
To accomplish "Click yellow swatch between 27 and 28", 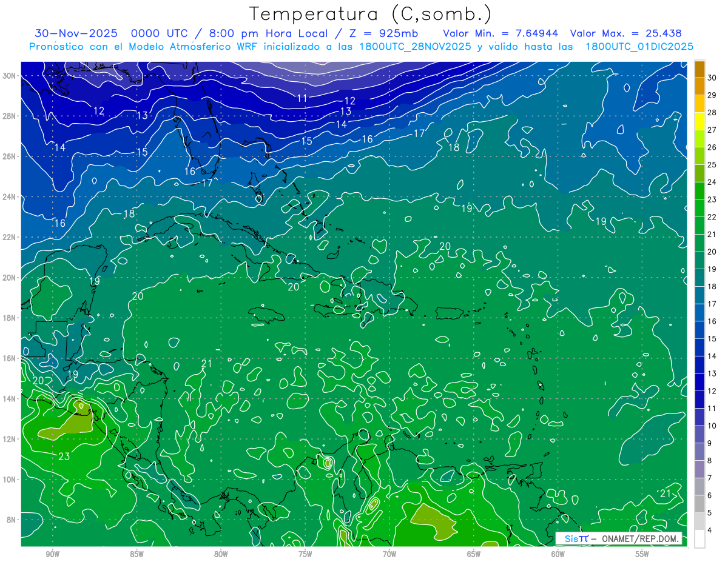I will [x=699, y=121].
